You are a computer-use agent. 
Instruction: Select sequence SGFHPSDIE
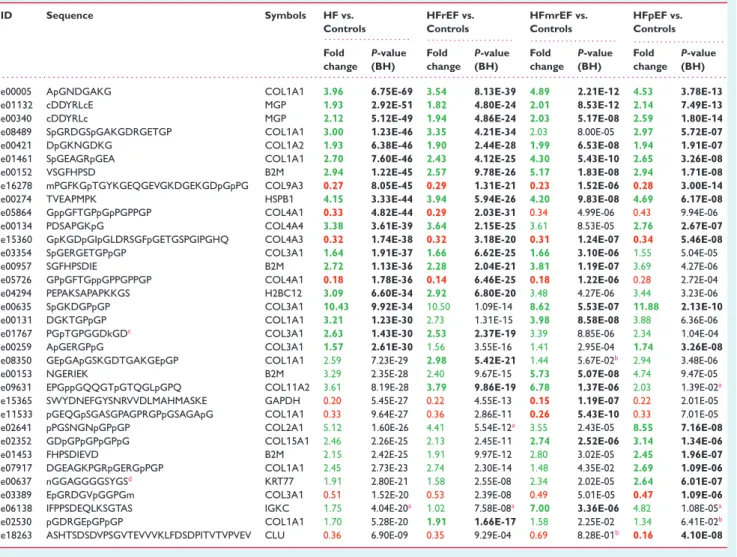71,267
